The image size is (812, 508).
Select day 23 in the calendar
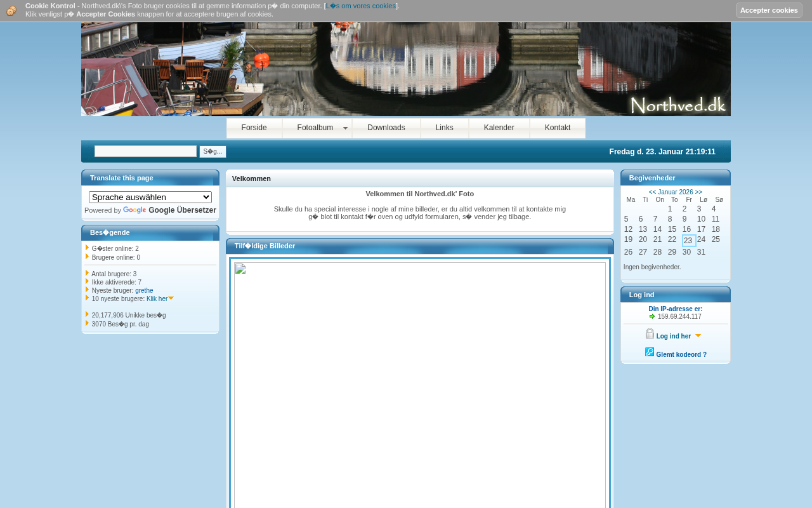688,241
